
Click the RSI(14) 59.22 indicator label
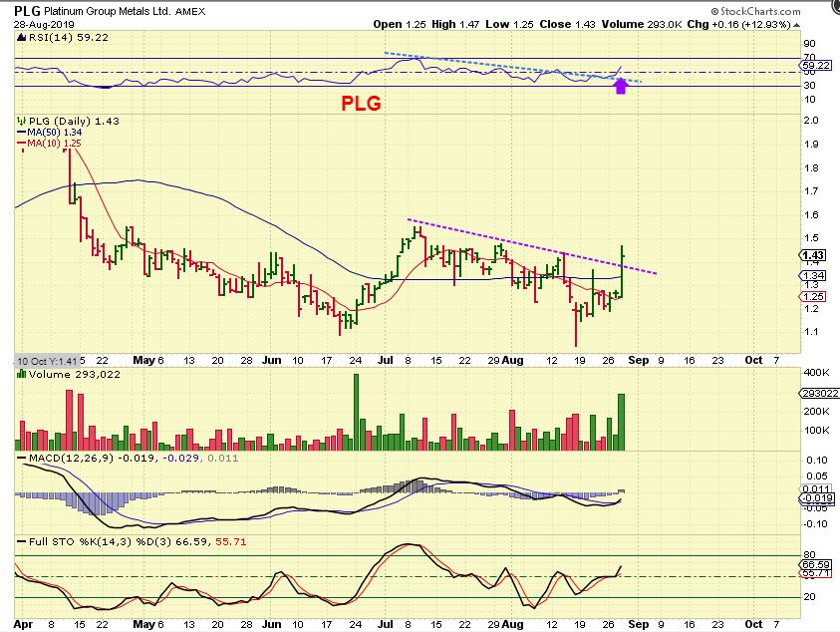coord(69,38)
